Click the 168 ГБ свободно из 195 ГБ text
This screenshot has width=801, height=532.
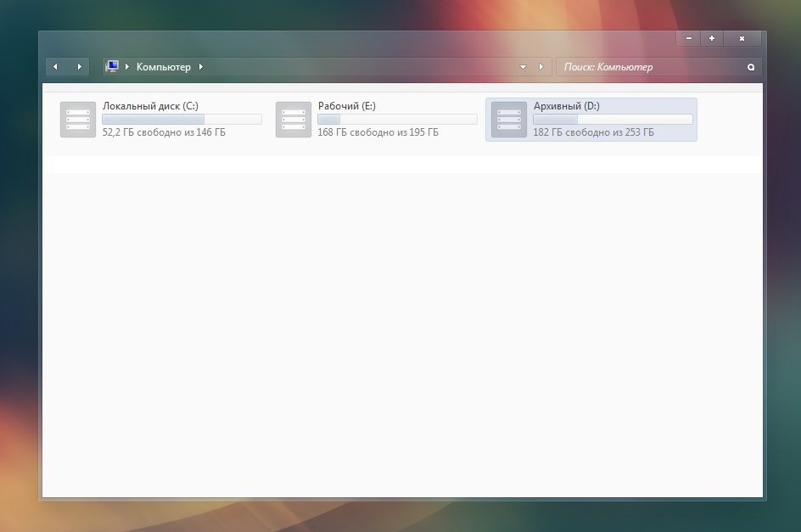[x=378, y=132]
